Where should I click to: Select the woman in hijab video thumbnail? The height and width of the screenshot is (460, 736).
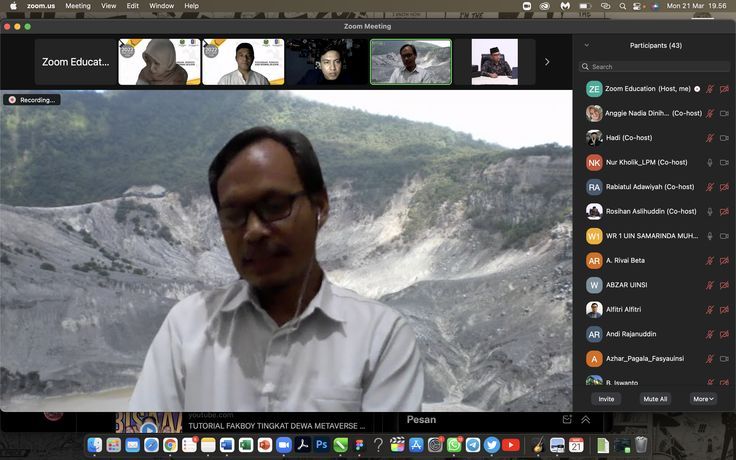pos(159,62)
